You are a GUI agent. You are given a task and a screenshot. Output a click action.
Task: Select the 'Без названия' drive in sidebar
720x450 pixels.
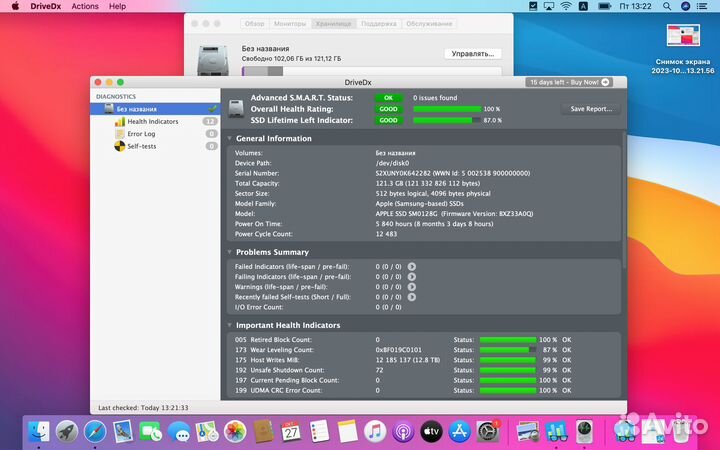tap(155, 109)
